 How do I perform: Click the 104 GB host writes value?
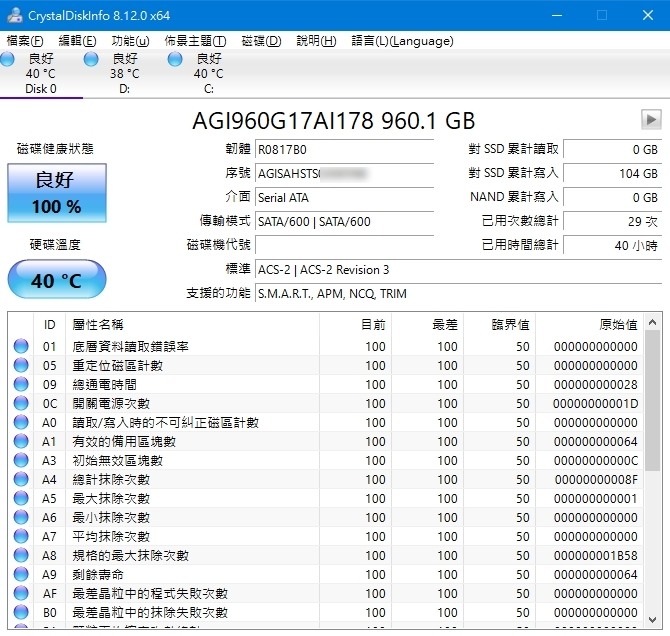pos(612,174)
